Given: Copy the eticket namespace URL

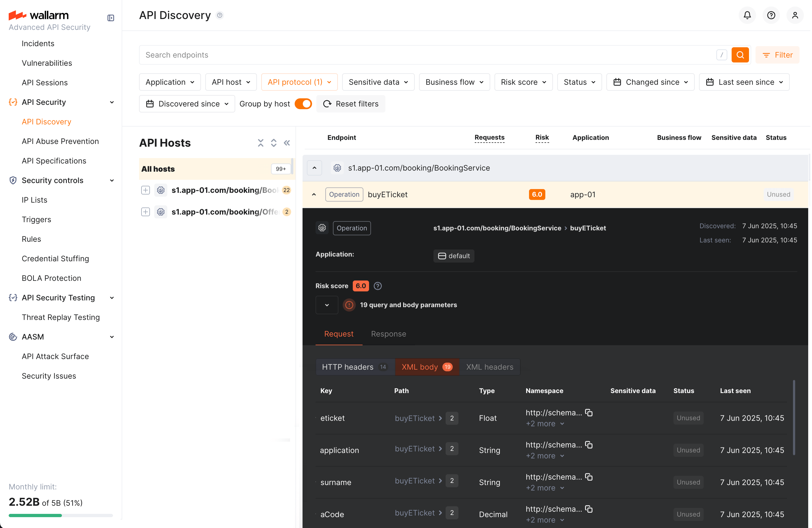Looking at the screenshot, I should click(589, 413).
